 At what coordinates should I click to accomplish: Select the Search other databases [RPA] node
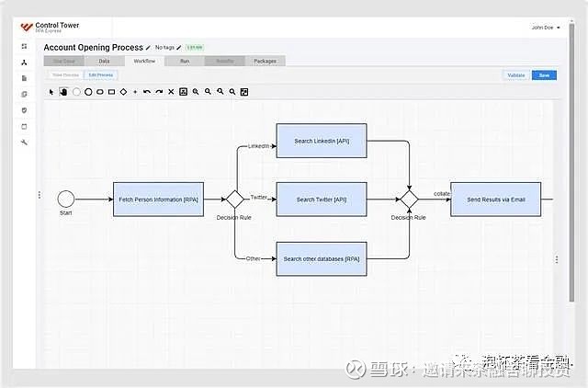pyautogui.click(x=322, y=259)
